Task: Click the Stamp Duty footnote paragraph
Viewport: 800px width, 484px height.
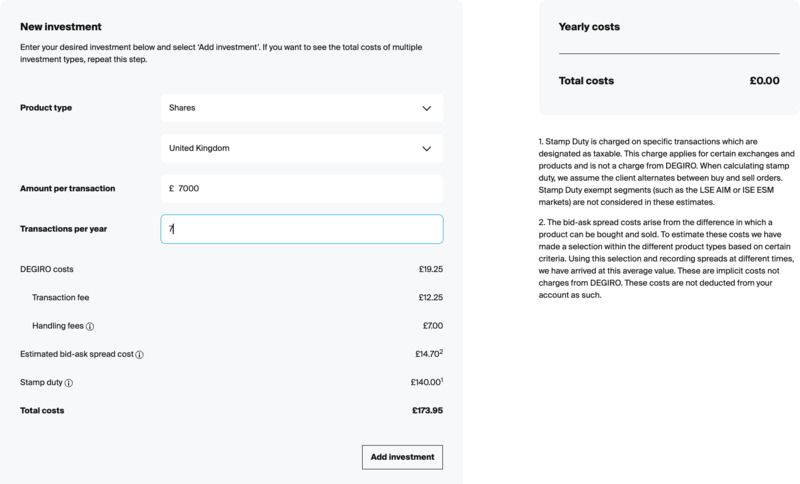Action: [x=666, y=172]
